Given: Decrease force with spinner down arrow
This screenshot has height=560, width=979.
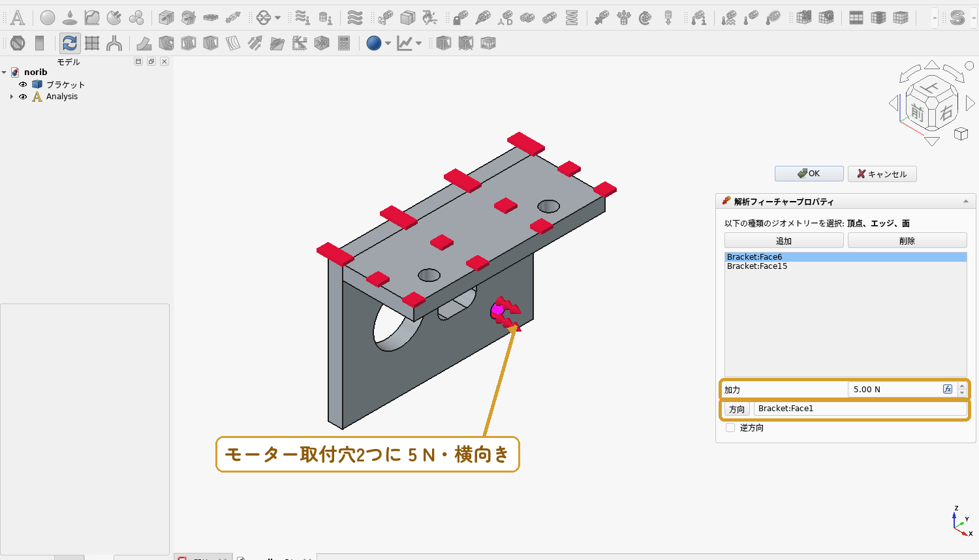Looking at the screenshot, I should tap(962, 393).
